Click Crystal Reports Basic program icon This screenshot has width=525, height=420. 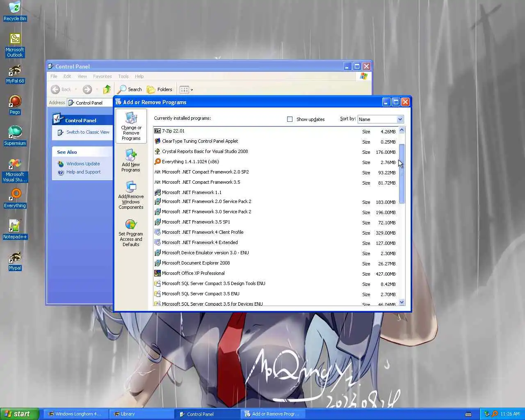click(x=157, y=151)
